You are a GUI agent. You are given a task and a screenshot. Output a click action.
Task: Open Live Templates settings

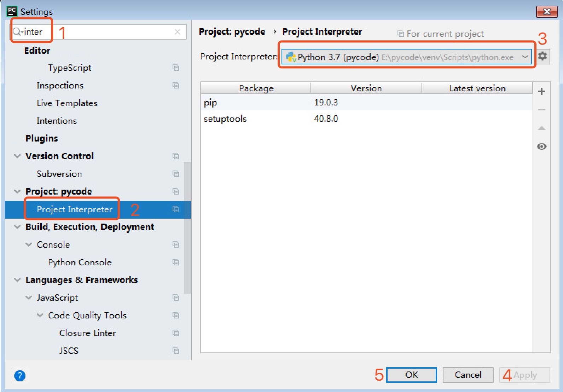67,103
